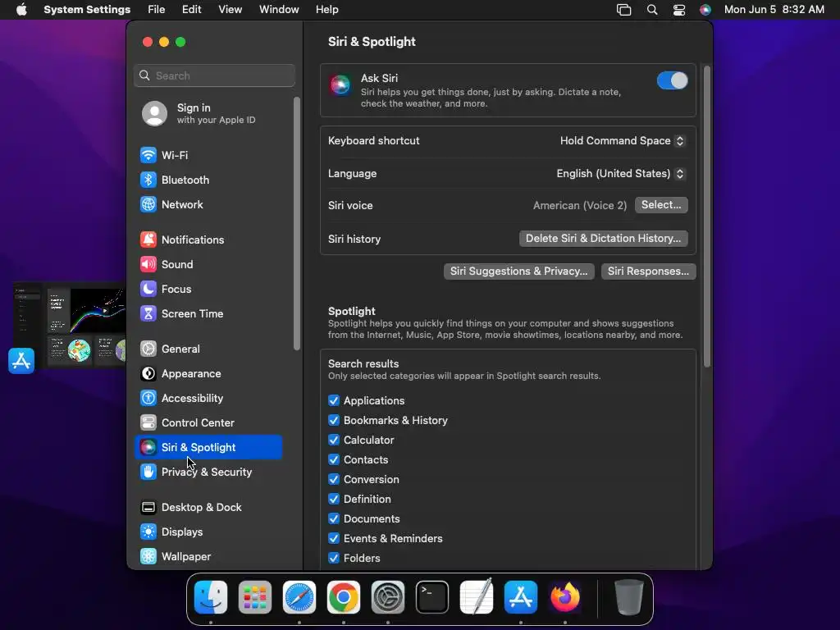Go to Sound settings
Viewport: 840px width, 630px height.
pyautogui.click(x=208, y=265)
